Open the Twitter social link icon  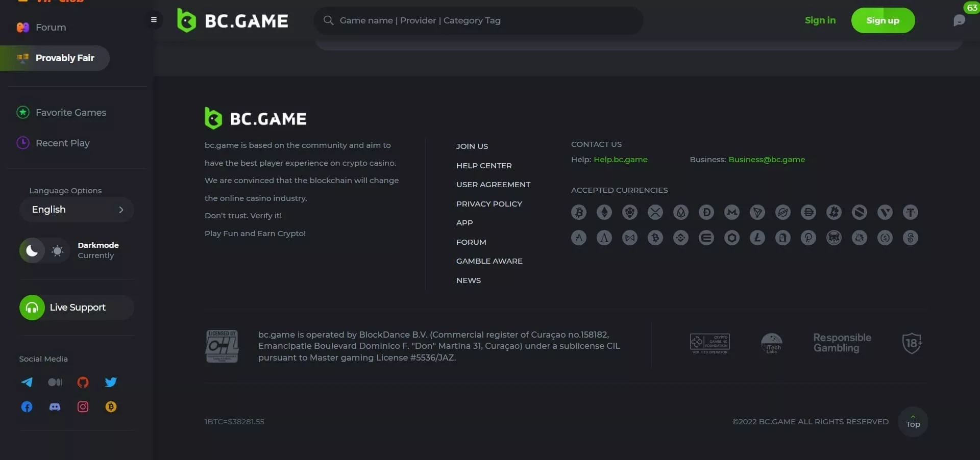(x=111, y=382)
